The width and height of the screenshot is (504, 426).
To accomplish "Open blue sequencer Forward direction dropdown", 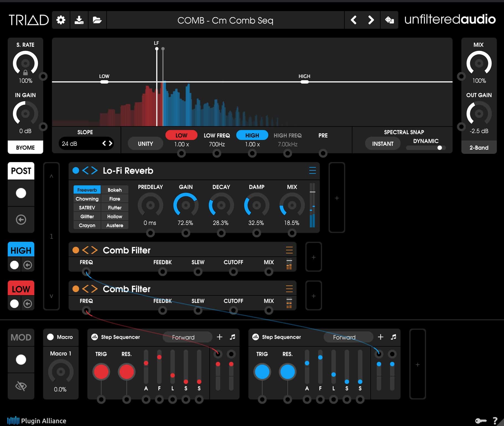I will pyautogui.click(x=349, y=337).
